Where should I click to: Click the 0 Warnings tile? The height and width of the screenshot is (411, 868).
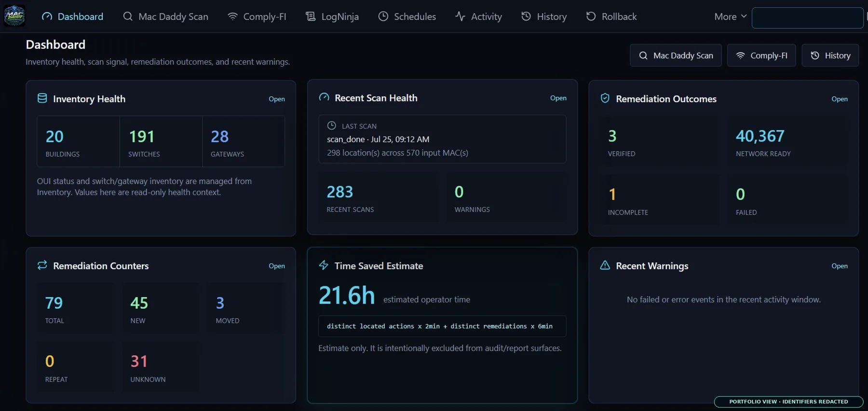[506, 198]
